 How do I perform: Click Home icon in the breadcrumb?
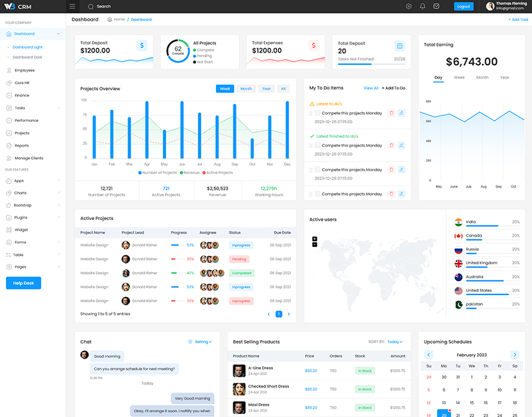110,19
